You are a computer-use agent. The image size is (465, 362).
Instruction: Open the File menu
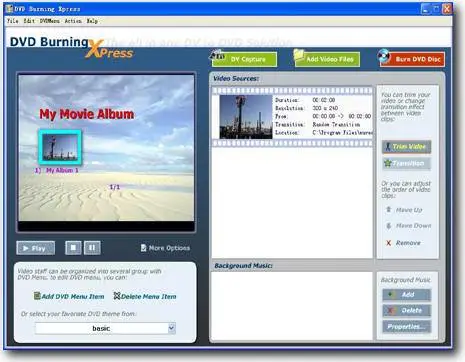(13, 21)
